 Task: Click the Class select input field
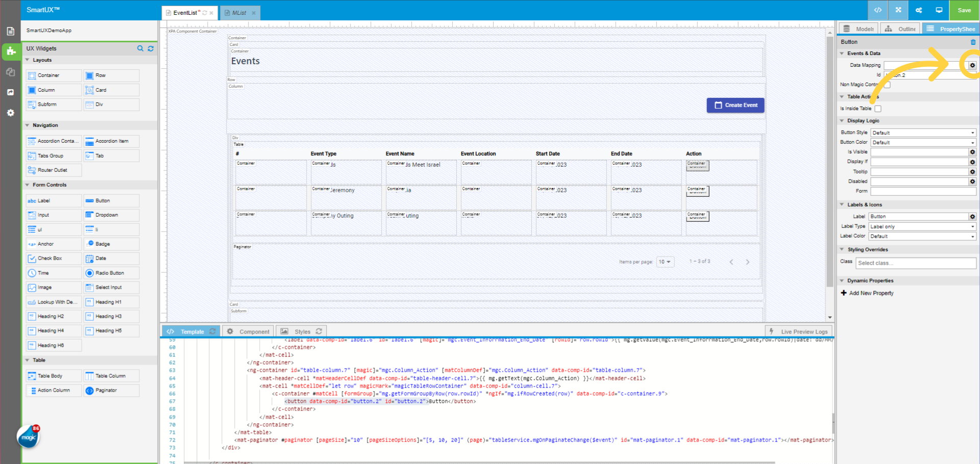coord(916,263)
